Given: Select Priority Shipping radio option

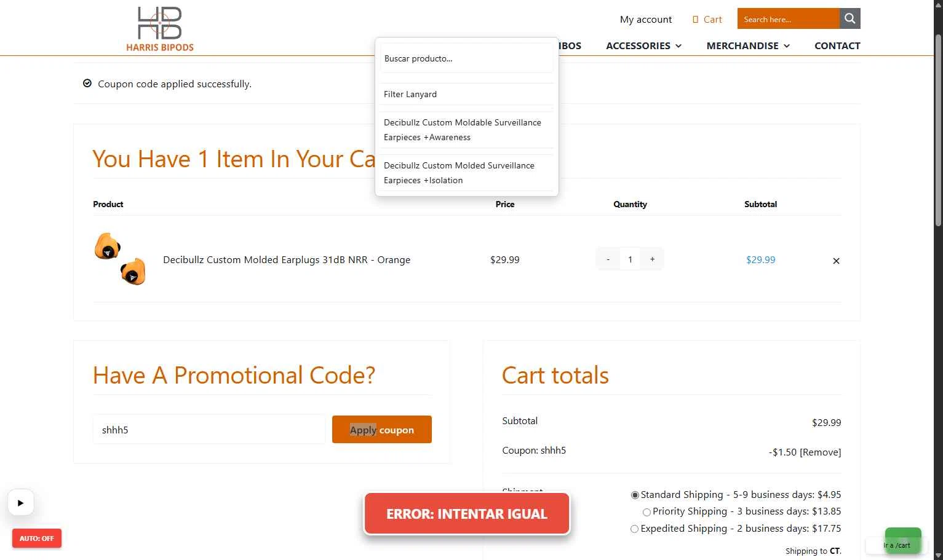Looking at the screenshot, I should click(647, 512).
